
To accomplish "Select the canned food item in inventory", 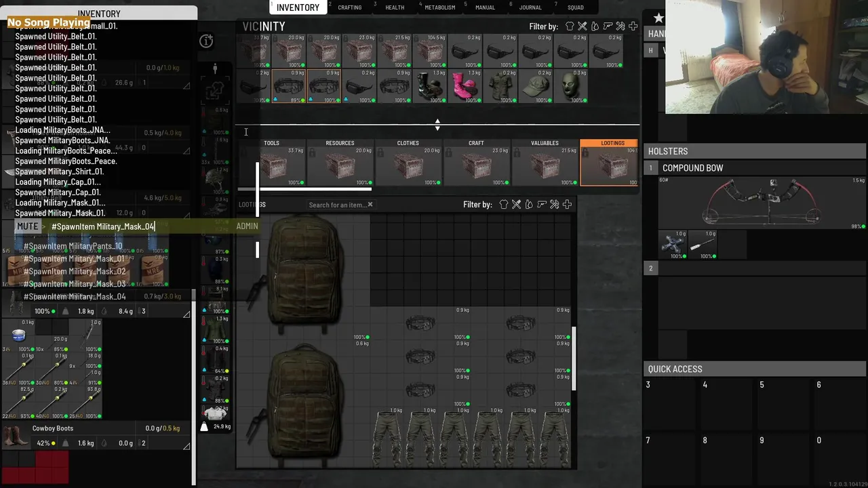I will [18, 335].
